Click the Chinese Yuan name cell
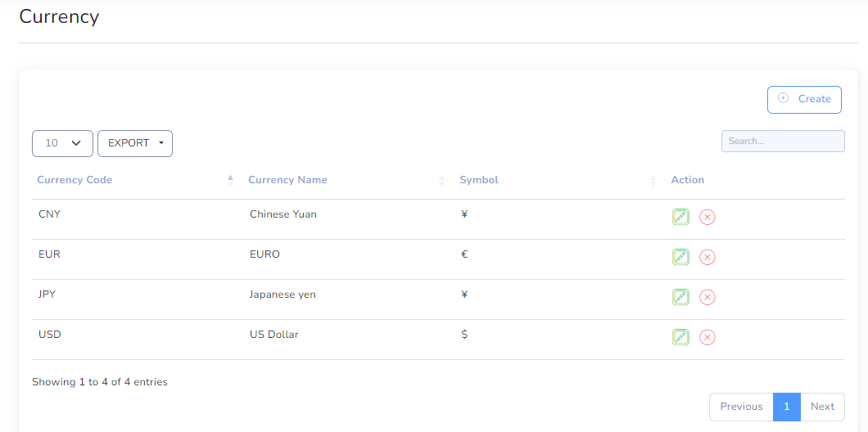This screenshot has height=432, width=868. [283, 214]
